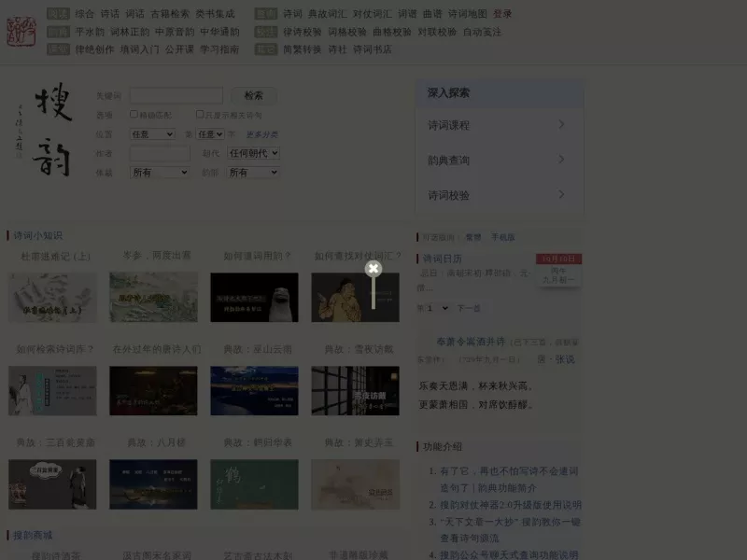This screenshot has width=747, height=560.
Task: Open the 公开课 menu item
Action: tap(179, 49)
